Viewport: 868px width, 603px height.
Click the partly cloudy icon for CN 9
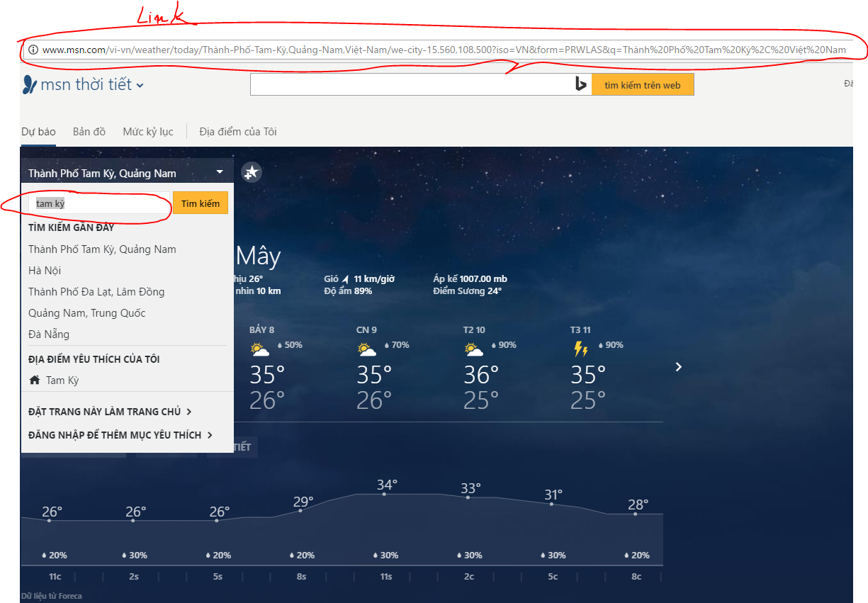[x=366, y=349]
